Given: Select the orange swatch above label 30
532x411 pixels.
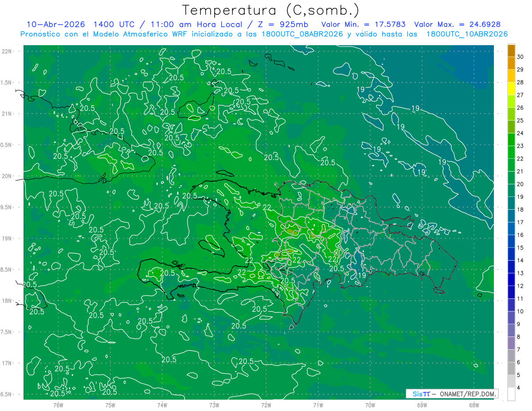Looking at the screenshot, I should tap(511, 51).
